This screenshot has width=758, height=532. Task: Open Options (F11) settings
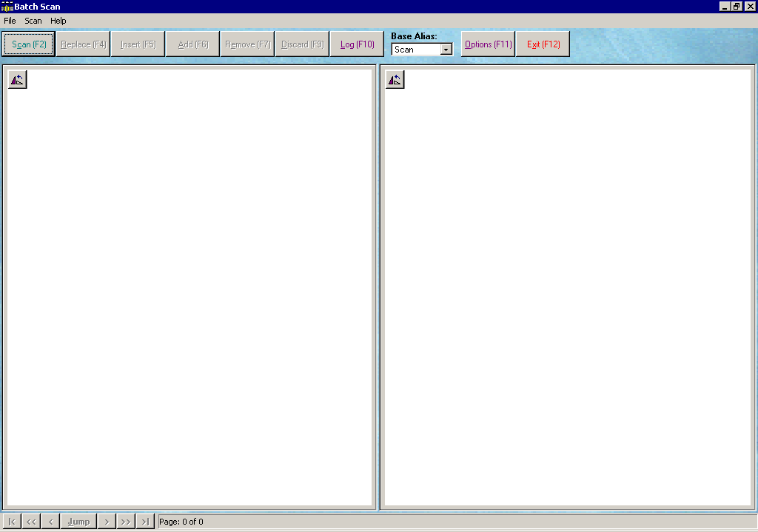(x=488, y=44)
